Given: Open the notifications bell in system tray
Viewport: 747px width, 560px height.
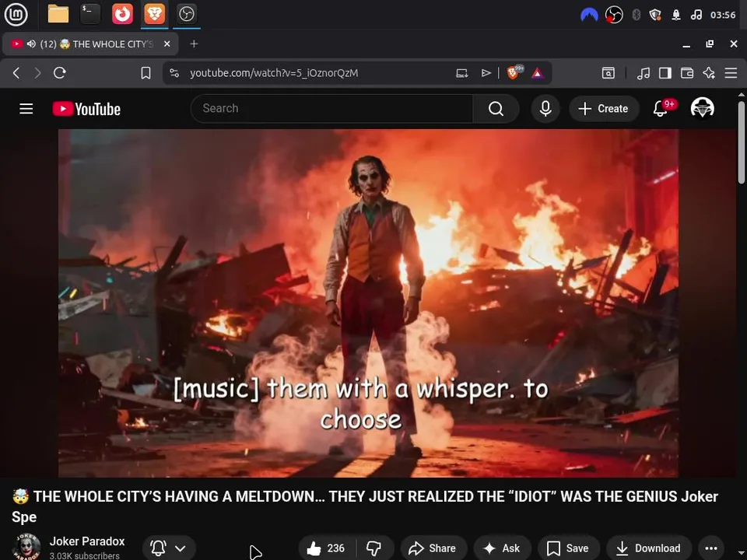Looking at the screenshot, I should point(676,16).
